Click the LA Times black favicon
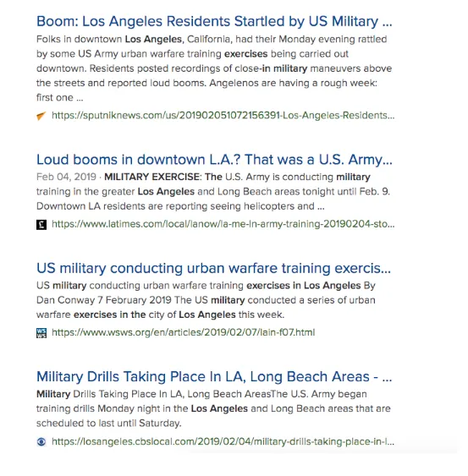The height and width of the screenshot is (476, 468). click(41, 225)
